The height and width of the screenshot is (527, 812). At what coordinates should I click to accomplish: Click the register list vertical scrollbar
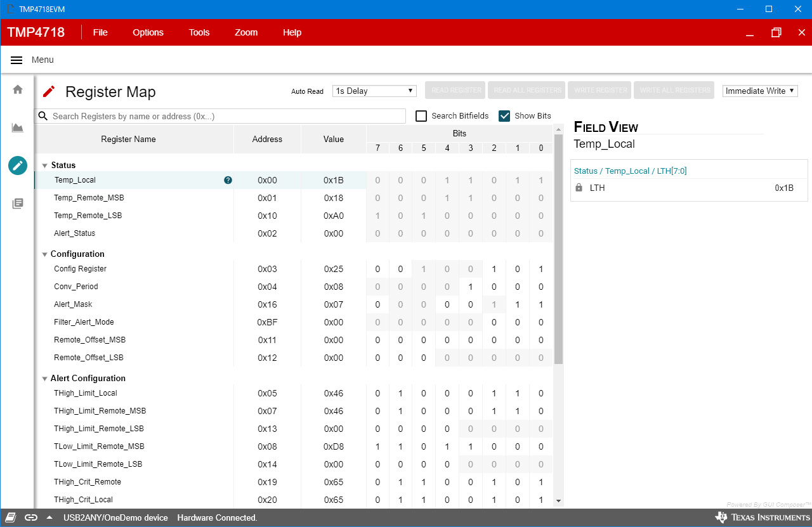(558, 254)
